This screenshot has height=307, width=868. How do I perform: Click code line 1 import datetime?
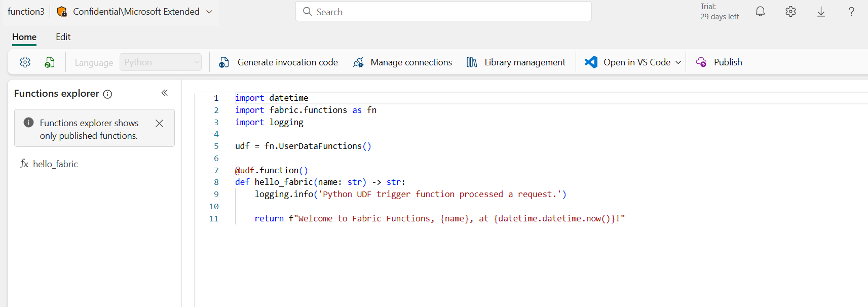272,98
